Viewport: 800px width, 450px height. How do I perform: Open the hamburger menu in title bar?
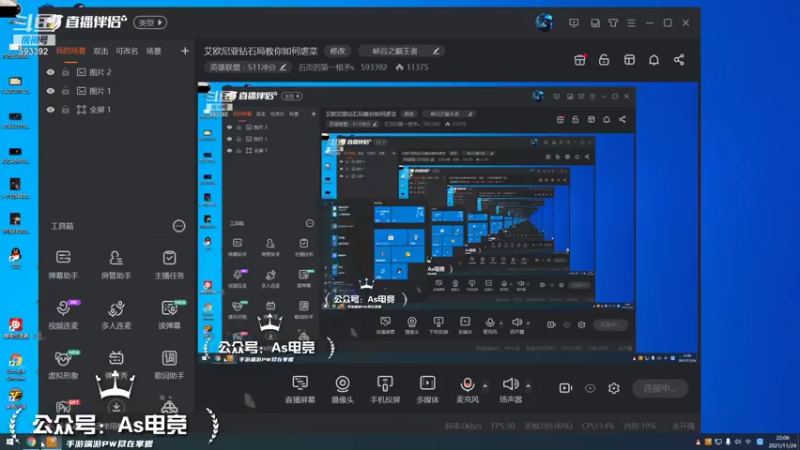pyautogui.click(x=631, y=23)
